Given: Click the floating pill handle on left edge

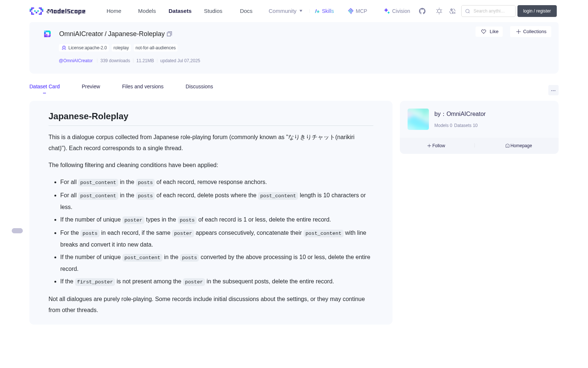Looking at the screenshot, I should pos(17,231).
